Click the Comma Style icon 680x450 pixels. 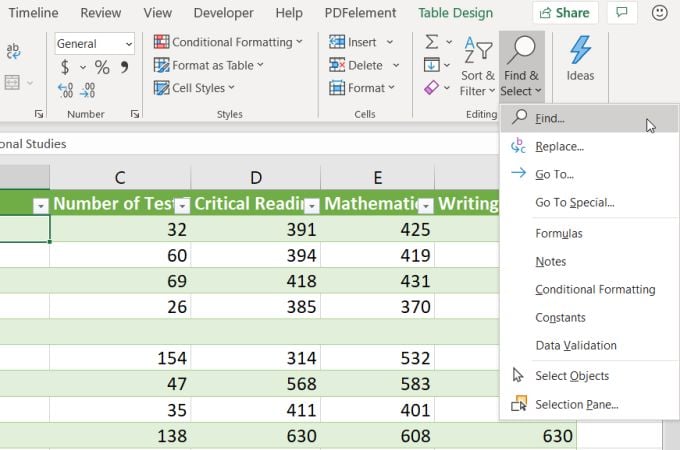click(x=125, y=67)
